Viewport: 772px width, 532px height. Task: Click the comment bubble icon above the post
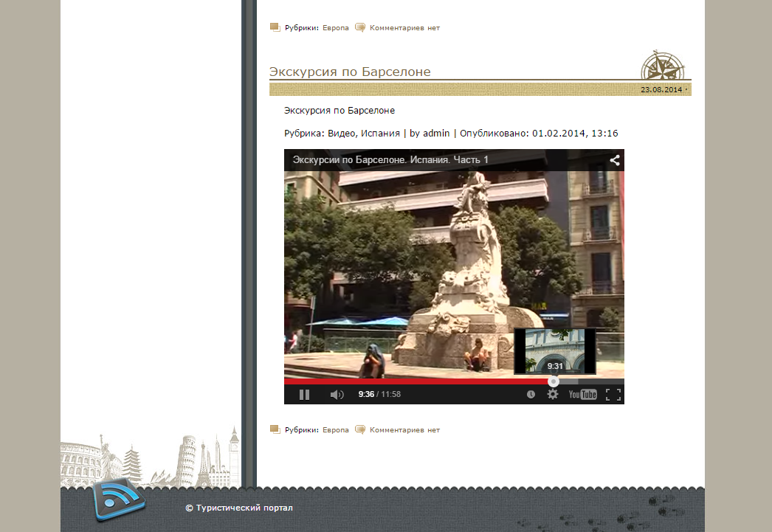pos(360,27)
